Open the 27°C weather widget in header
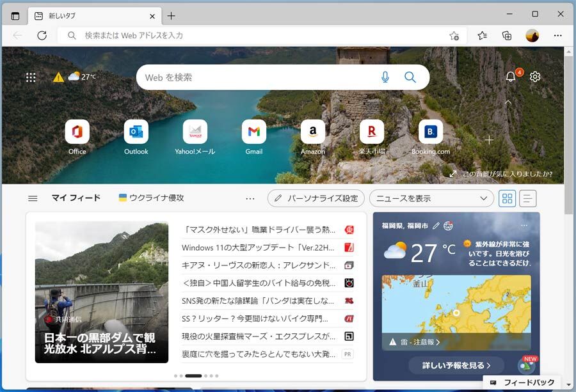Viewport: 576px width, 392px height. [x=82, y=76]
